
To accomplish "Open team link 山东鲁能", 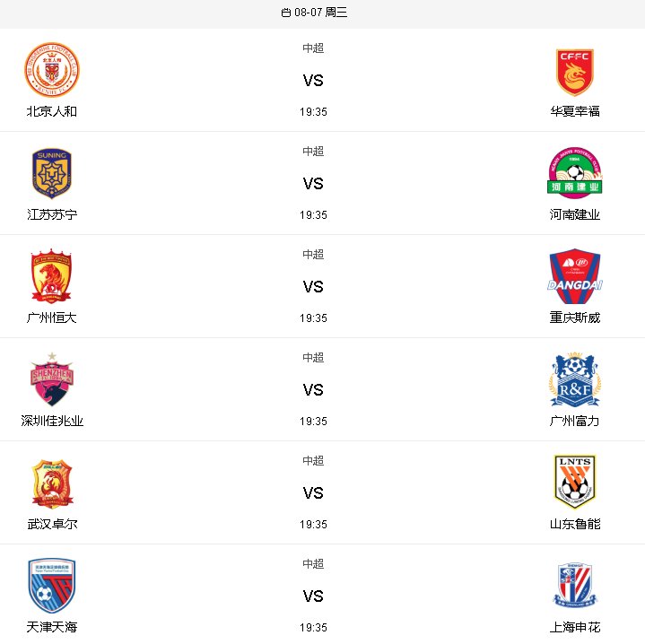I will click(x=575, y=524).
